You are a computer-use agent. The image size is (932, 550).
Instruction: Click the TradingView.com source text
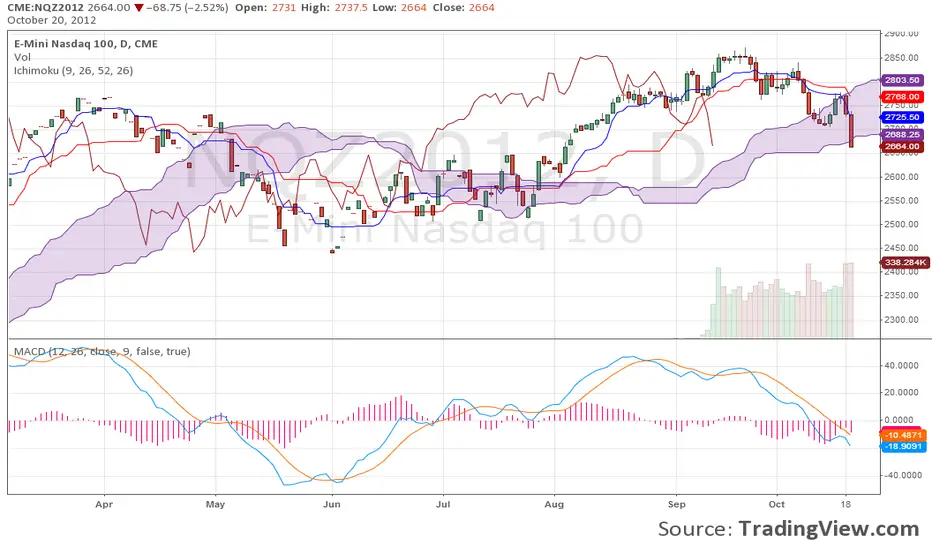829,529
